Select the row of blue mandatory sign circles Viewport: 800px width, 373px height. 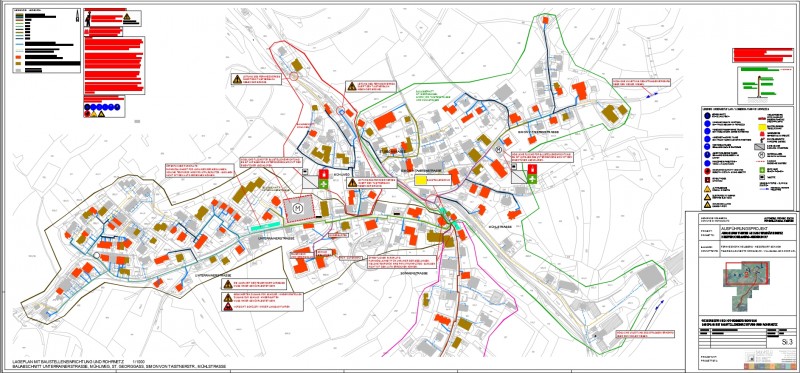coord(102,107)
